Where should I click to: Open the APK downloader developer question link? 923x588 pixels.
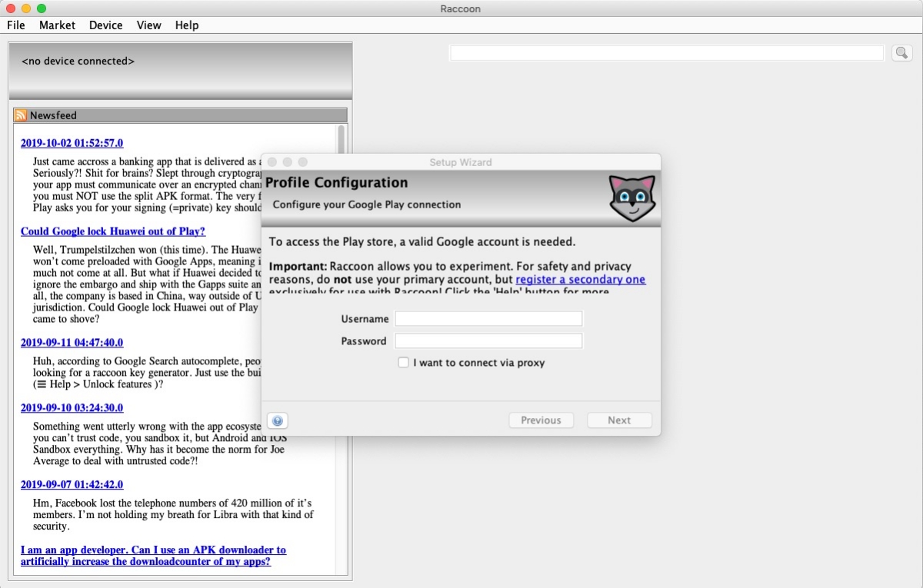[153, 556]
